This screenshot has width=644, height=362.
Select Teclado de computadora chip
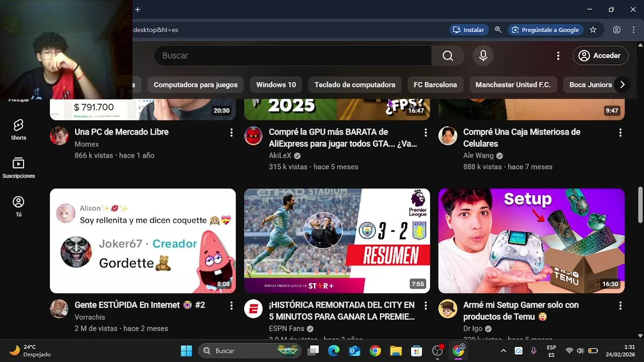(355, 85)
